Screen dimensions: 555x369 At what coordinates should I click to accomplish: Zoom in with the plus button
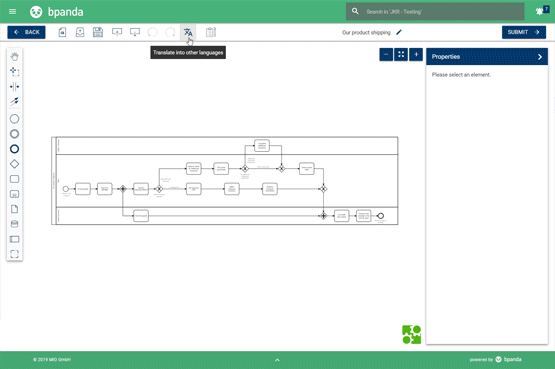pos(416,54)
